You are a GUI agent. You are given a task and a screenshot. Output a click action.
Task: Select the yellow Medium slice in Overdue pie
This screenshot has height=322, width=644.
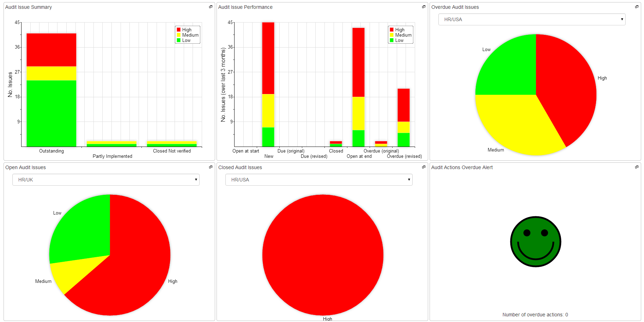[518, 123]
